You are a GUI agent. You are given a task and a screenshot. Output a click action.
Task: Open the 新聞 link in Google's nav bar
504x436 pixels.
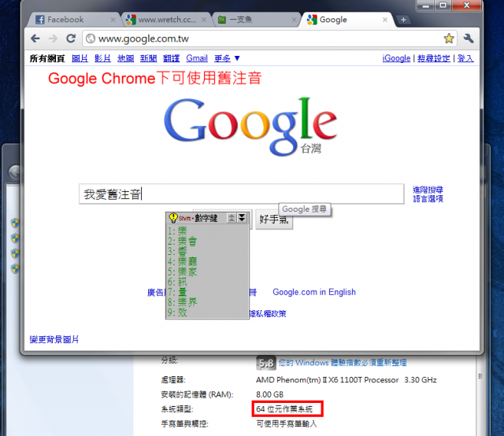[148, 58]
